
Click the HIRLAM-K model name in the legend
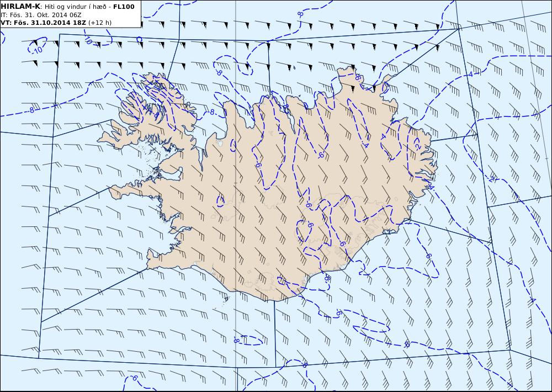tap(21, 7)
